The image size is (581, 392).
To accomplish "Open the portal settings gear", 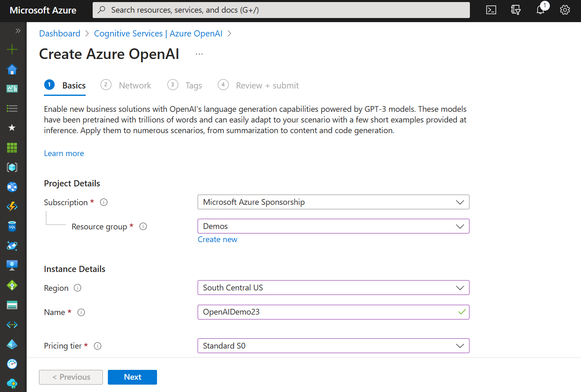I will click(565, 10).
